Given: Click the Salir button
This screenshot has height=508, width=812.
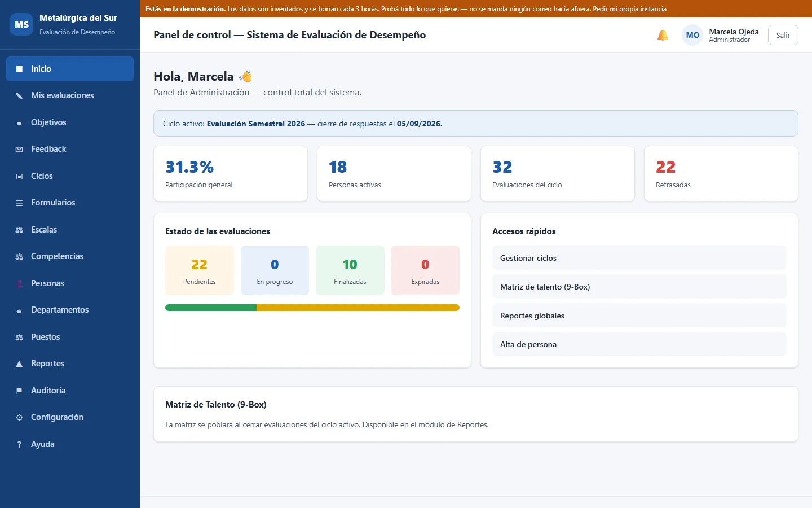Looking at the screenshot, I should click(783, 35).
